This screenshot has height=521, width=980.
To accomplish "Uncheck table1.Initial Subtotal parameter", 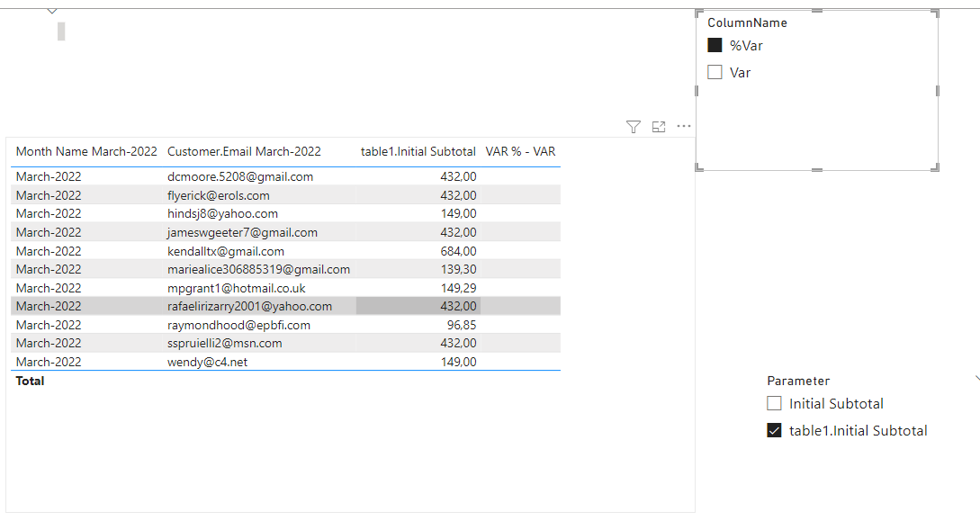I will tap(775, 430).
